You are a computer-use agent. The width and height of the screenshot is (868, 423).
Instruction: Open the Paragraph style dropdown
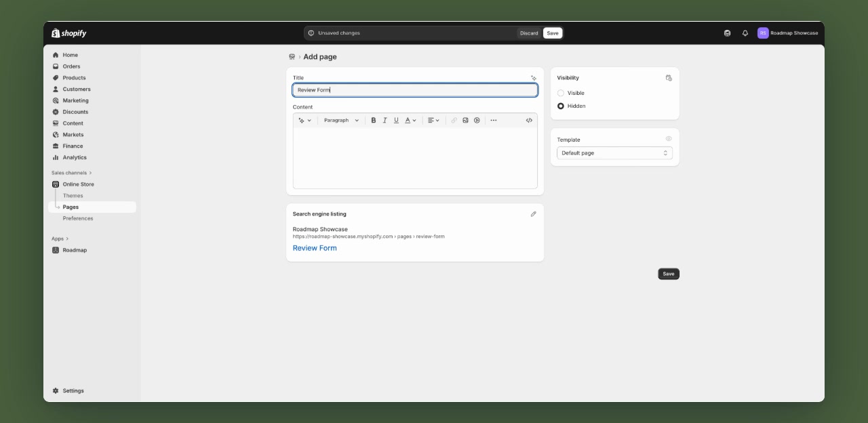tap(341, 120)
